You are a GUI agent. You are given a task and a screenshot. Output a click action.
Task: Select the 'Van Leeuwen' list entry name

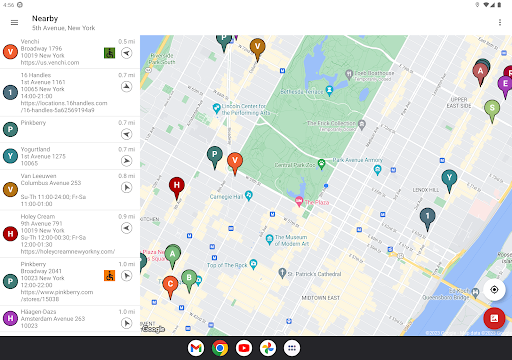pos(38,176)
